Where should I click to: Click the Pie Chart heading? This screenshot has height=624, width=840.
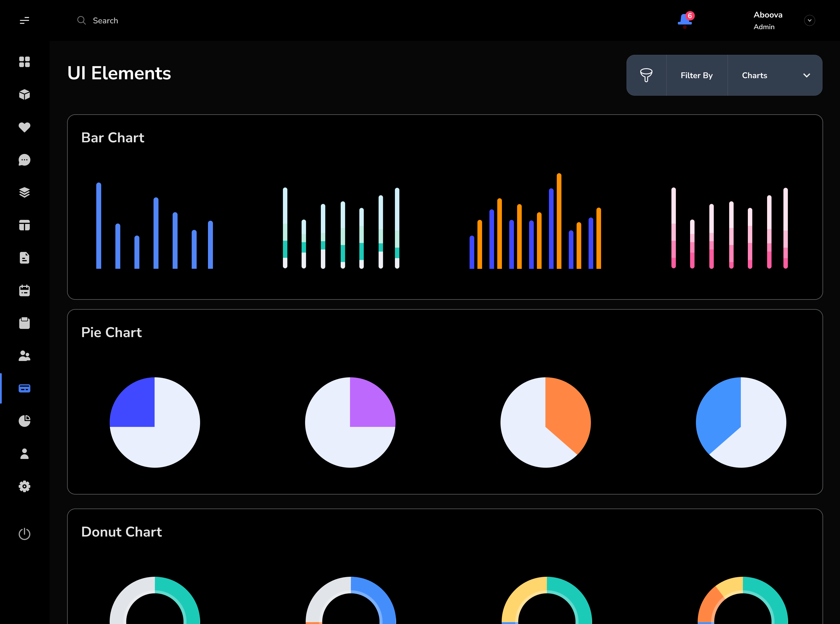point(111,332)
